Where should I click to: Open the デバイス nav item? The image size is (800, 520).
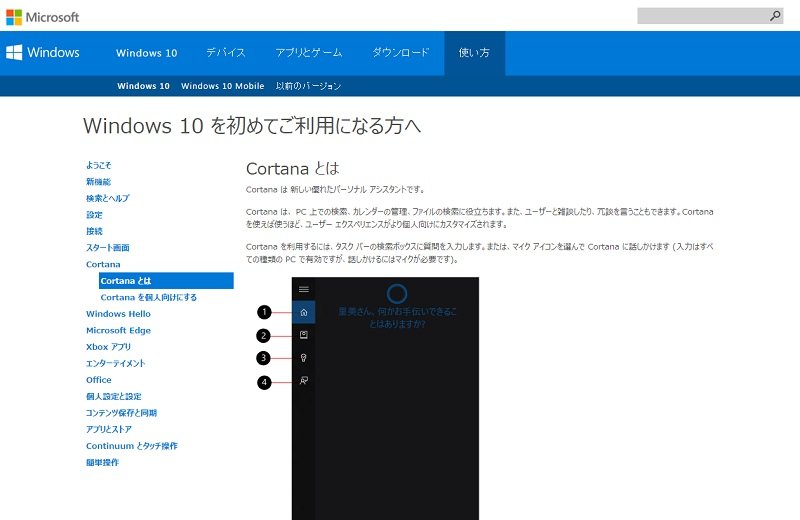tap(226, 53)
